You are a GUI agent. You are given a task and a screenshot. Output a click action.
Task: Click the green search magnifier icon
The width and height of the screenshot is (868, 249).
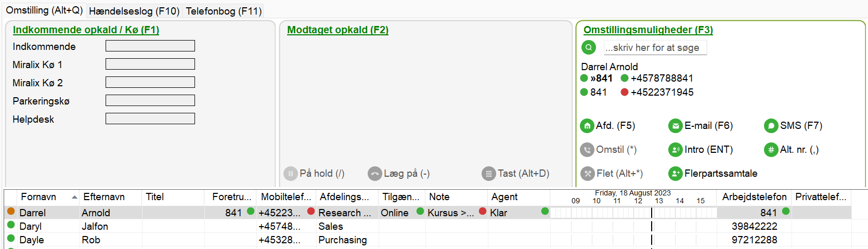[588, 47]
